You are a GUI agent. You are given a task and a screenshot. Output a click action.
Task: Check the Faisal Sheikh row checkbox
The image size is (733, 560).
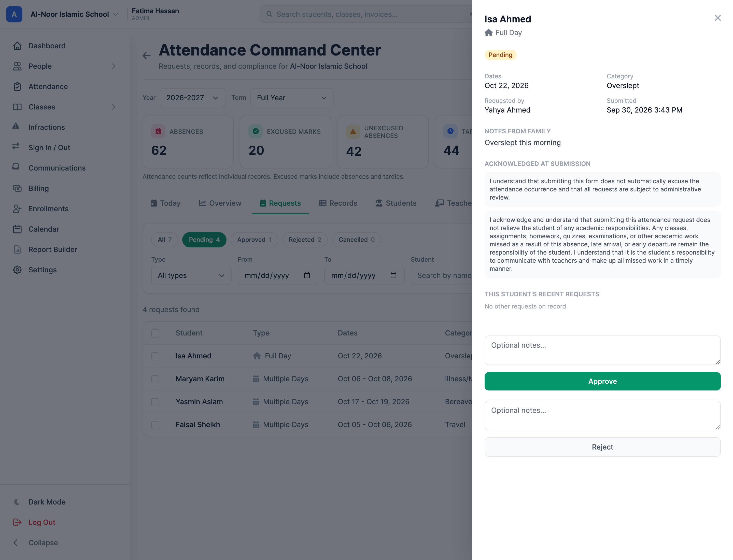(155, 425)
